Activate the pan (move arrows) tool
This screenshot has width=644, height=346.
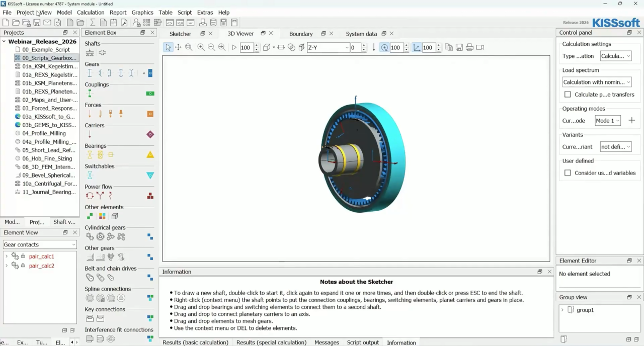click(178, 47)
